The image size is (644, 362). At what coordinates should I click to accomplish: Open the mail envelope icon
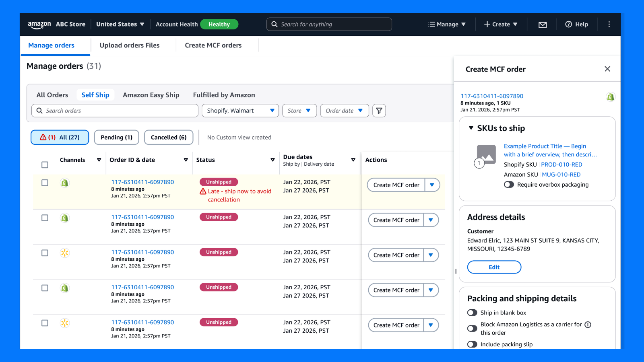pyautogui.click(x=543, y=25)
